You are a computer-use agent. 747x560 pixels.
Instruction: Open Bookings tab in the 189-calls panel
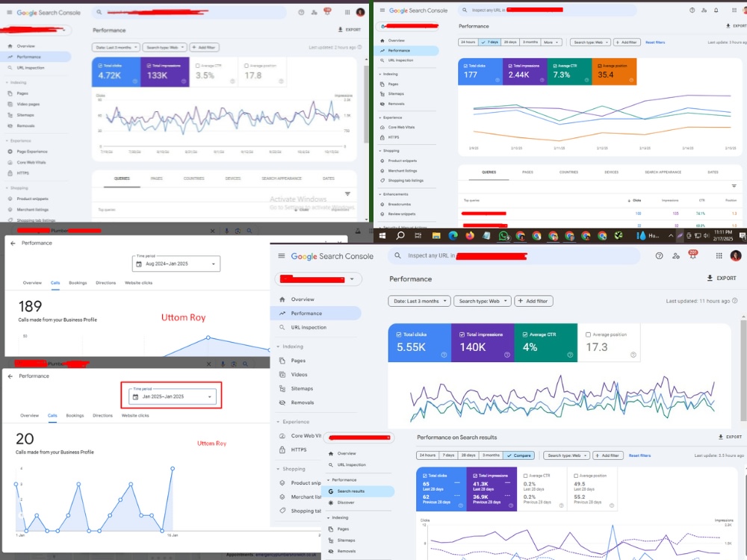pyautogui.click(x=78, y=283)
